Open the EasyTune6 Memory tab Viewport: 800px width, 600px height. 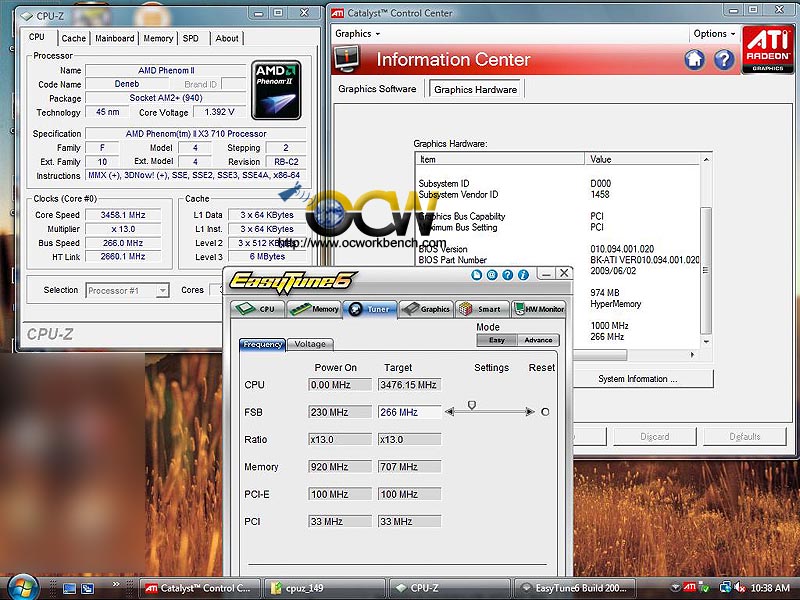coord(313,309)
